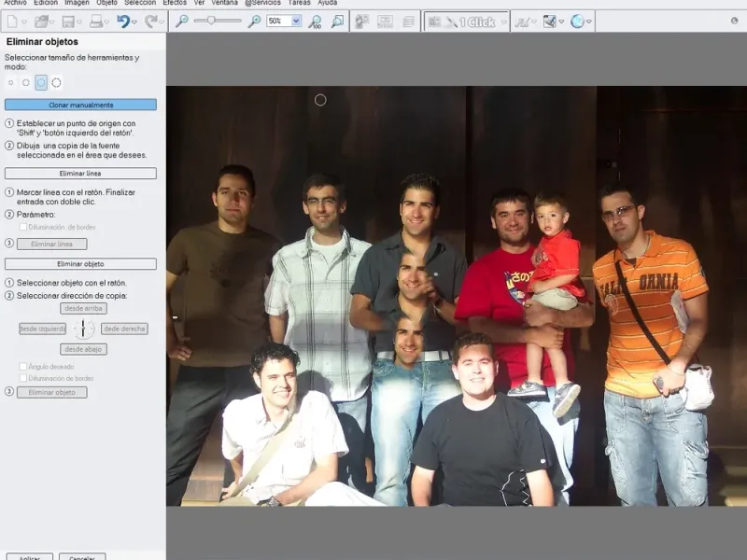Open the Print dropdown arrow
The image size is (747, 560).
(106, 22)
